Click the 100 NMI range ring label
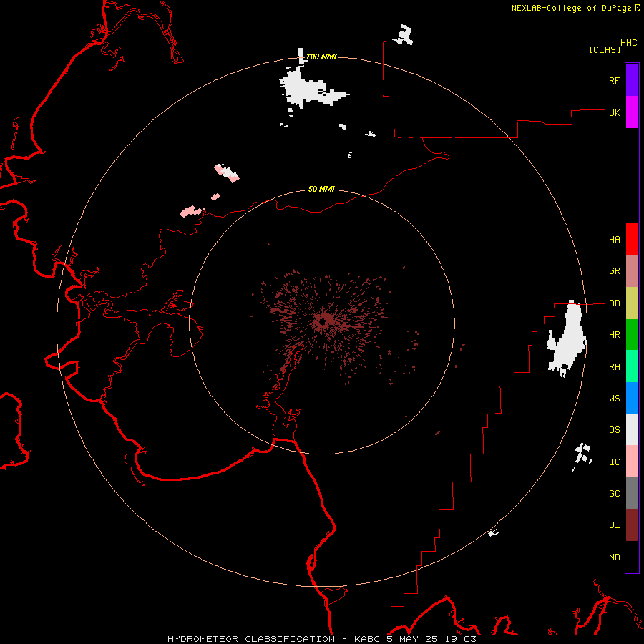This screenshot has width=644, height=644. pos(321,57)
